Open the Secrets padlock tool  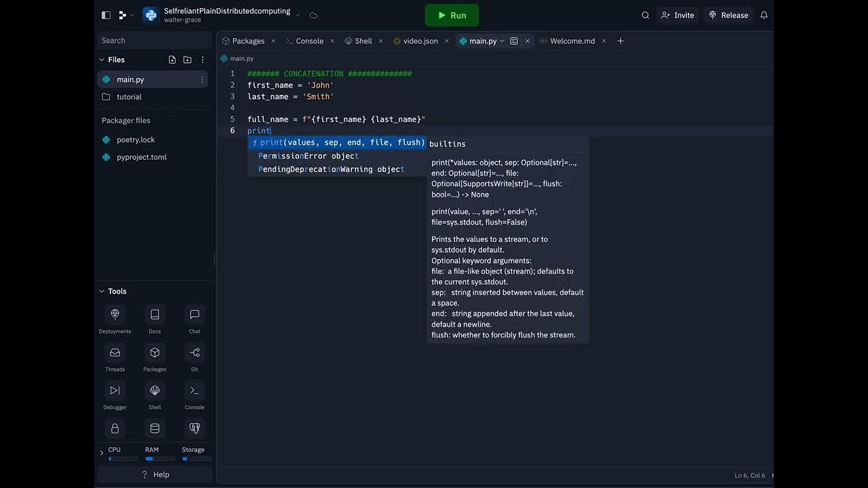click(x=115, y=428)
